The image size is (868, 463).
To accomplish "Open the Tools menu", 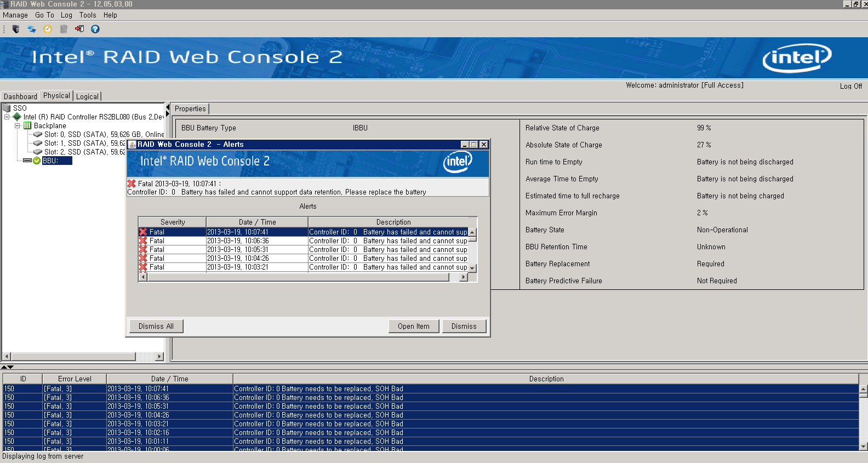I will click(88, 15).
